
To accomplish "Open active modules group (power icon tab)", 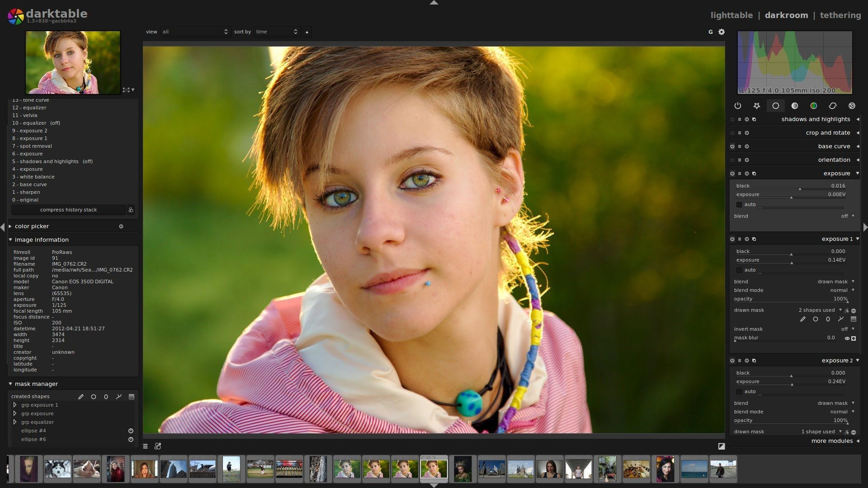I will (738, 106).
